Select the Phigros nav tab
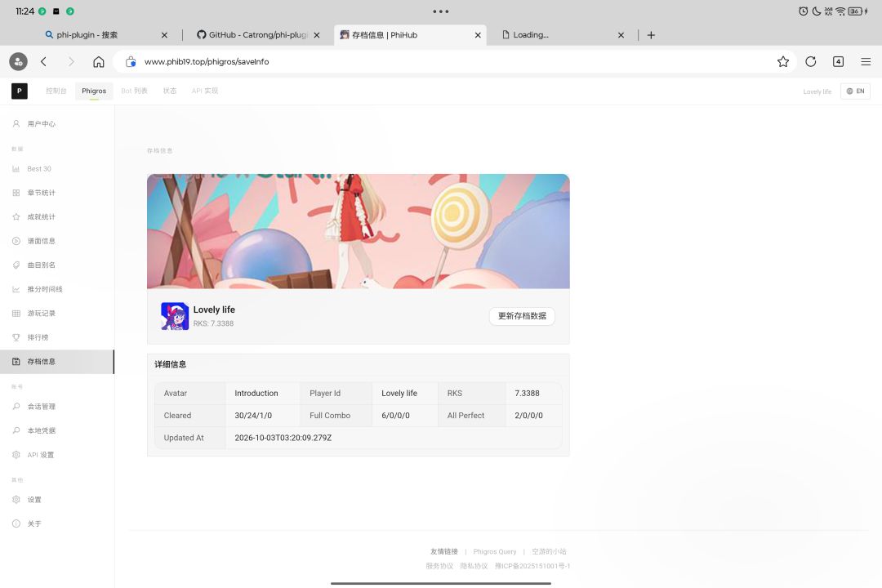The image size is (882, 588). [94, 91]
